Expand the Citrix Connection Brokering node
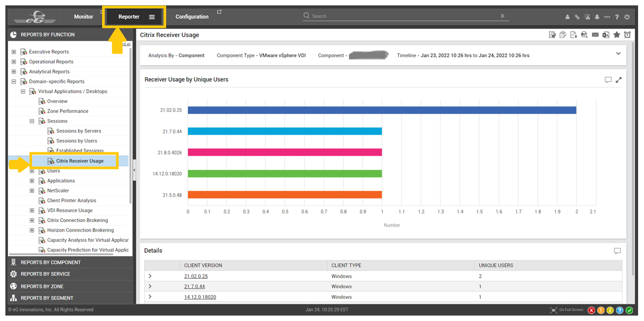Image resolution: width=644 pixels, height=321 pixels. coord(32,220)
